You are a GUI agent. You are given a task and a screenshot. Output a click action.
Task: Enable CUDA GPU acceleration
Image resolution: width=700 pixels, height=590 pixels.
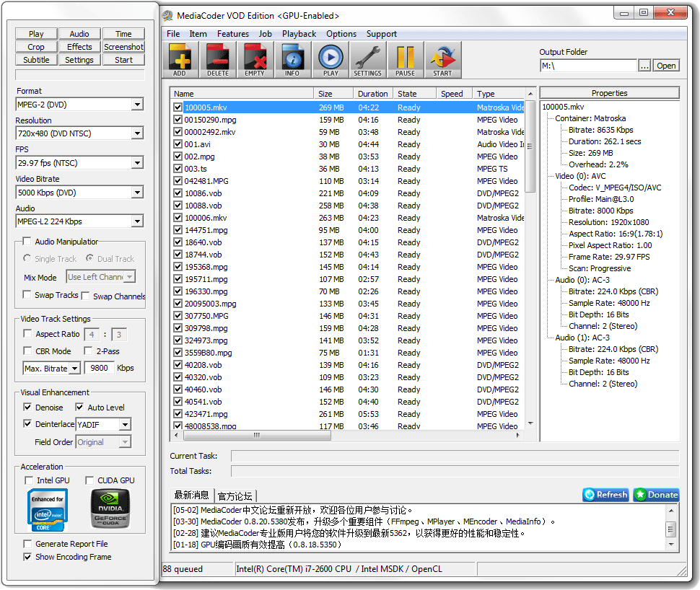tap(89, 480)
